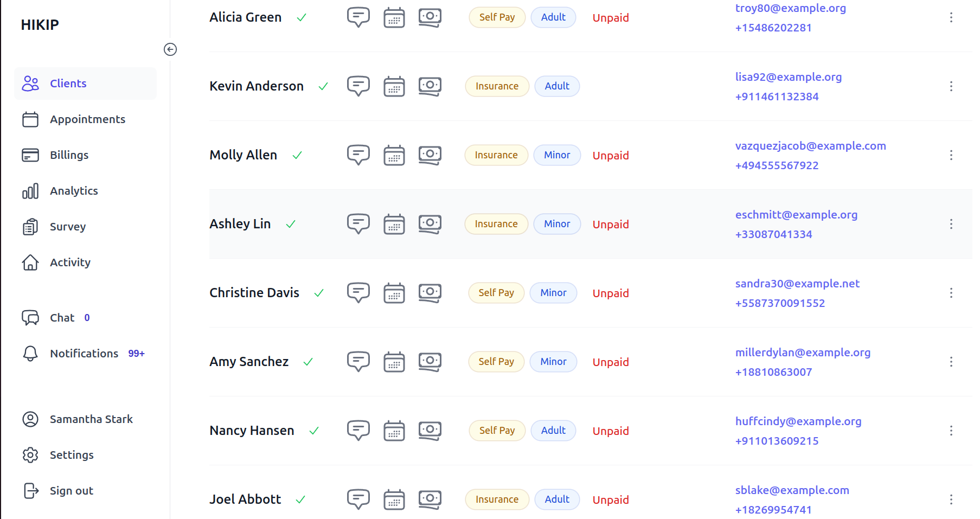Image resolution: width=980 pixels, height=519 pixels.
Task: Open the Amy Sanchez client name
Action: 249,362
